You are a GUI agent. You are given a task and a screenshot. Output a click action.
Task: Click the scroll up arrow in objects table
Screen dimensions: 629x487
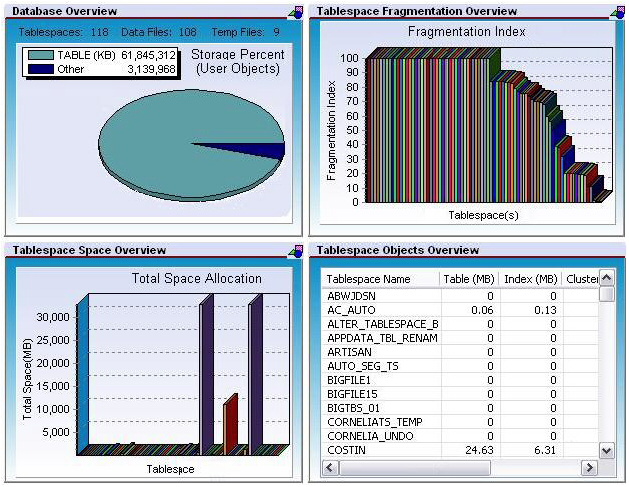(x=607, y=277)
